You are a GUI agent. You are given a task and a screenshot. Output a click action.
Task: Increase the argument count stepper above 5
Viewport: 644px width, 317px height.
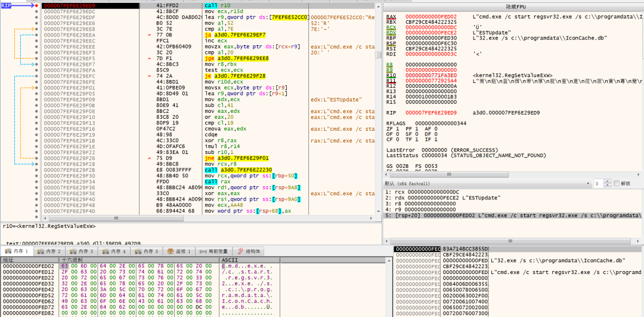pos(607,181)
